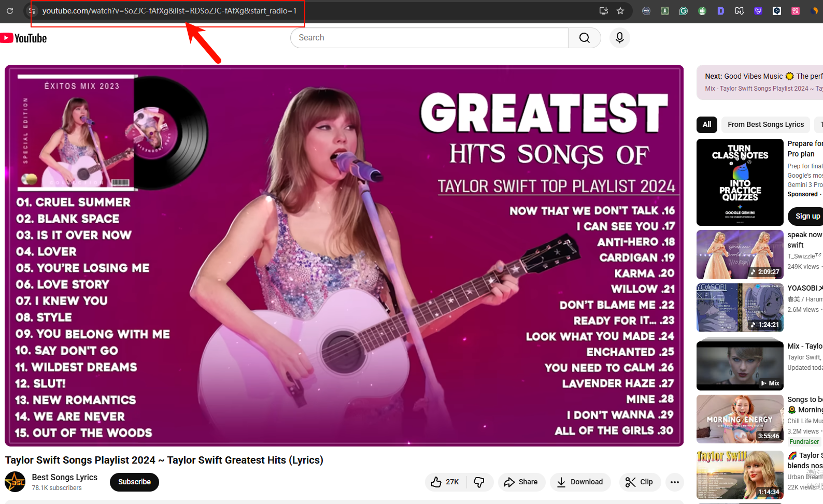Open the Web extension icon next to the star
This screenshot has width=823, height=504.
[646, 10]
